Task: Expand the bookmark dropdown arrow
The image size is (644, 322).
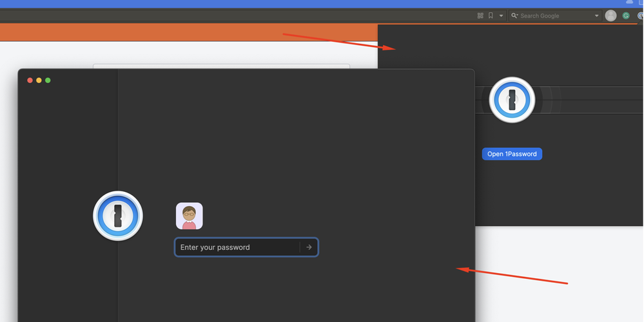Action: coord(501,15)
